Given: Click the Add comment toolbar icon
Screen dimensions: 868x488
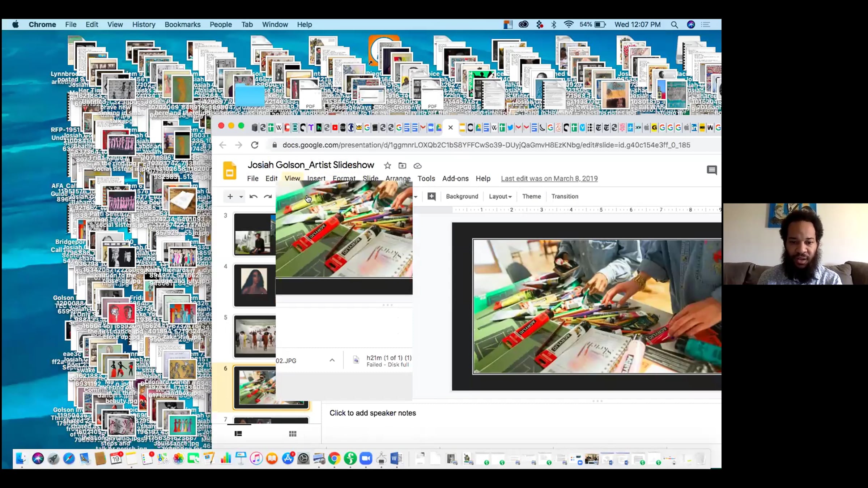Looking at the screenshot, I should (431, 196).
